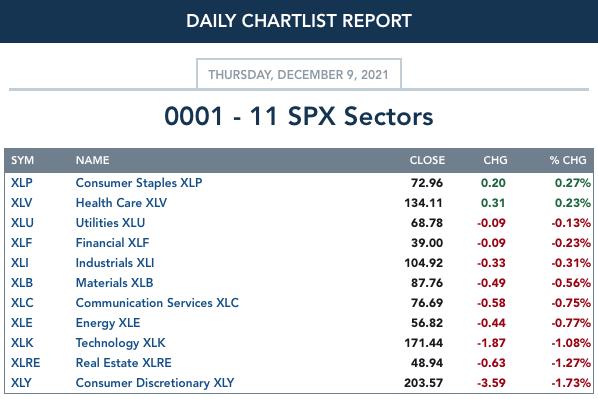Sort table by SYM column header

click(23, 160)
